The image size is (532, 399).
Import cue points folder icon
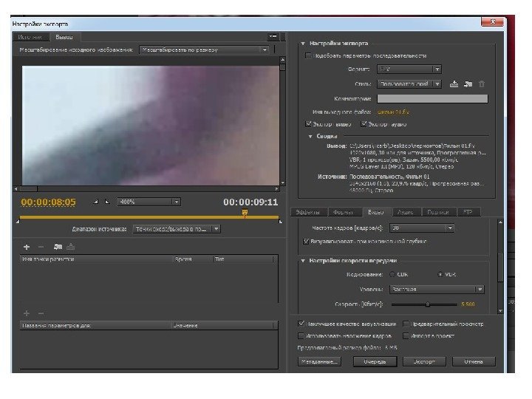[x=58, y=247]
